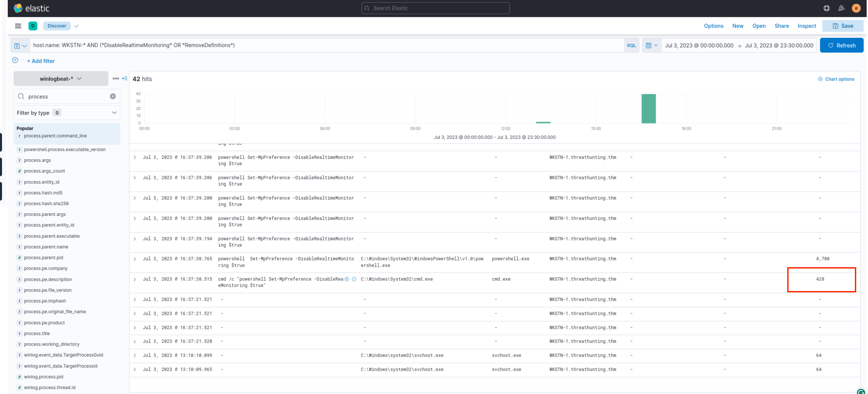Open the Options menu
This screenshot has width=868, height=394.
(713, 26)
